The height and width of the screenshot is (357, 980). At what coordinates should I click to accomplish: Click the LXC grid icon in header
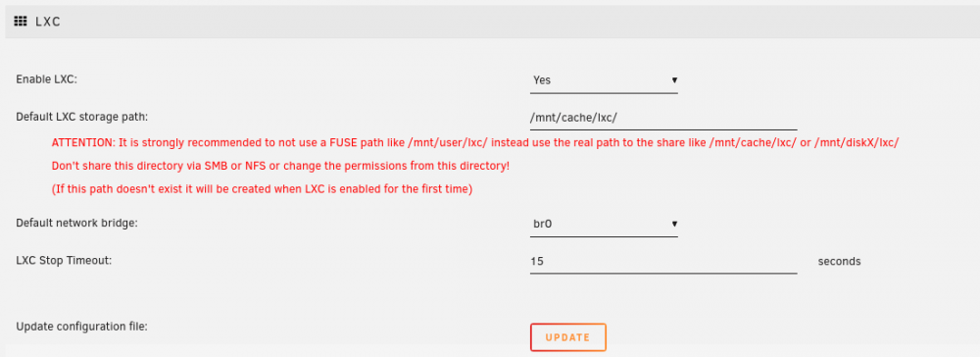(x=20, y=22)
